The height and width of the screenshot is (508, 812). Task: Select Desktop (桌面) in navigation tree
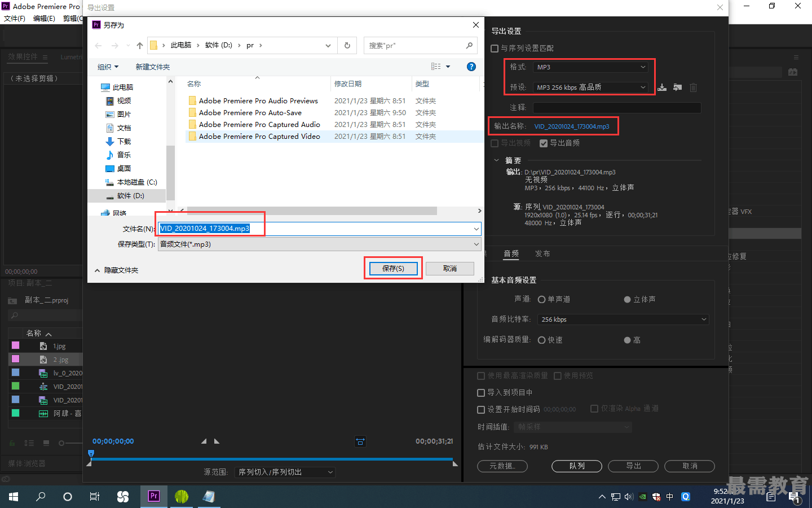(x=124, y=168)
